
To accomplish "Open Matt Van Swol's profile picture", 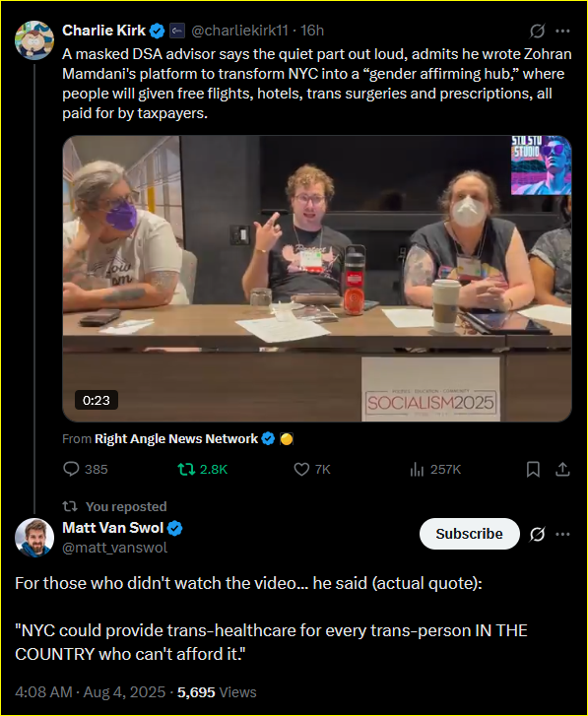I will pyautogui.click(x=34, y=538).
